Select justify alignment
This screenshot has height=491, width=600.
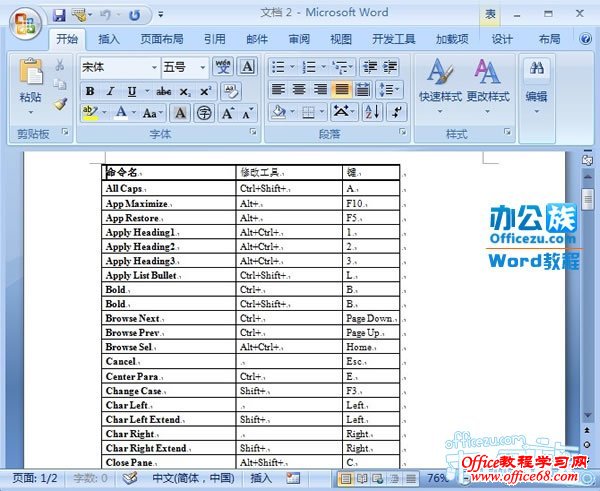[341, 90]
